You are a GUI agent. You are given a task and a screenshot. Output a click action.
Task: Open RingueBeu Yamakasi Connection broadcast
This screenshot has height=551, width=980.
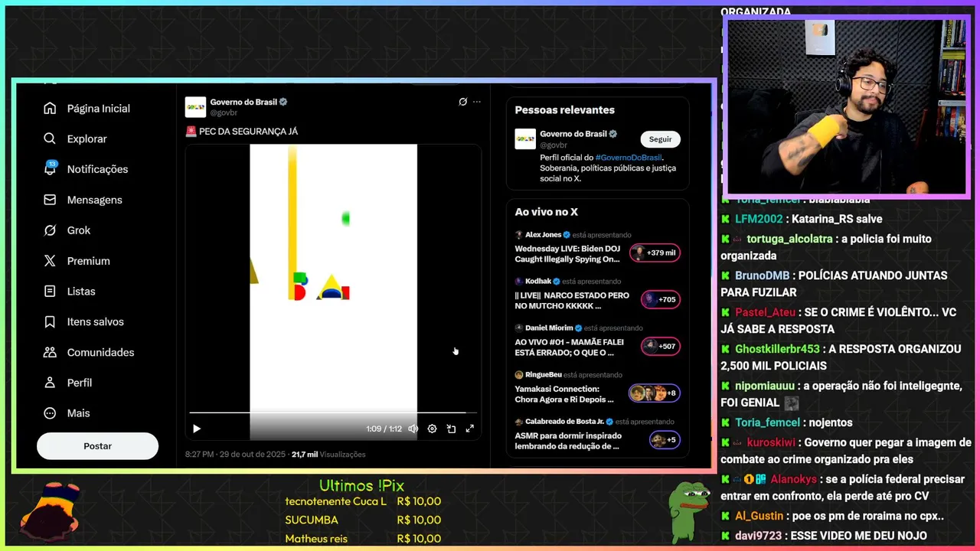[x=564, y=394]
